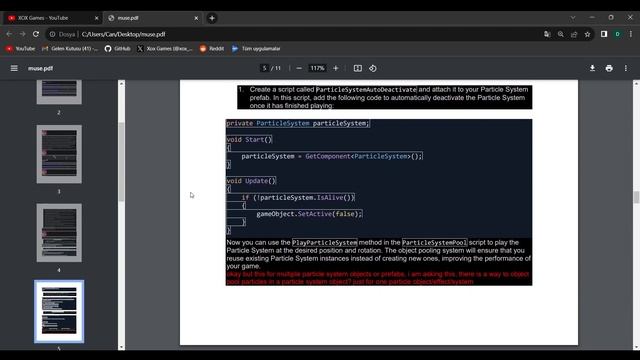Screen dimensions: 640x360
Task: Click thumbnail panel scroll up arrow
Action: pos(121,83)
